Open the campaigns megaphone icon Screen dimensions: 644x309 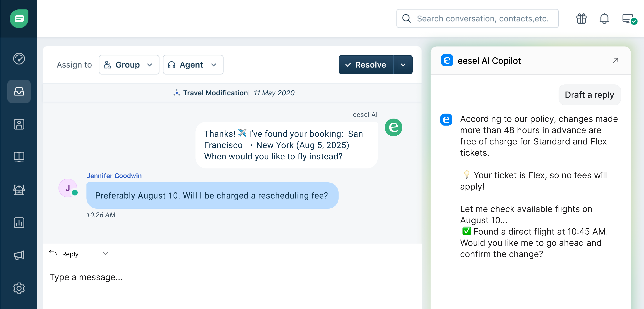(x=19, y=255)
